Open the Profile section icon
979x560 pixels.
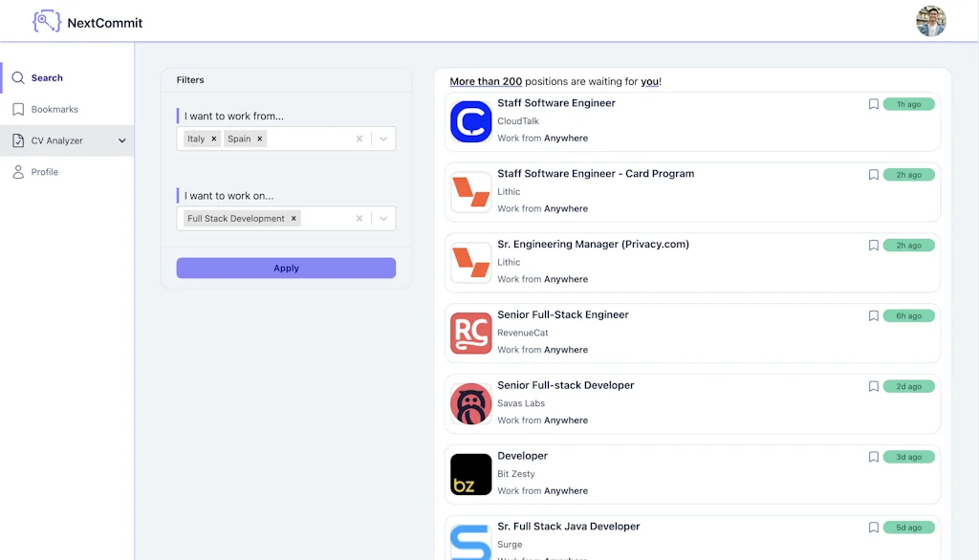(x=19, y=172)
